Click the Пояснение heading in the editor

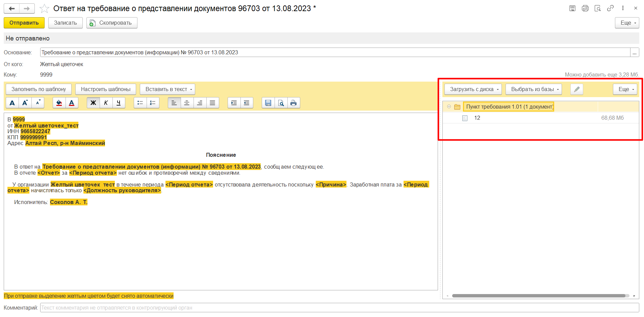221,155
